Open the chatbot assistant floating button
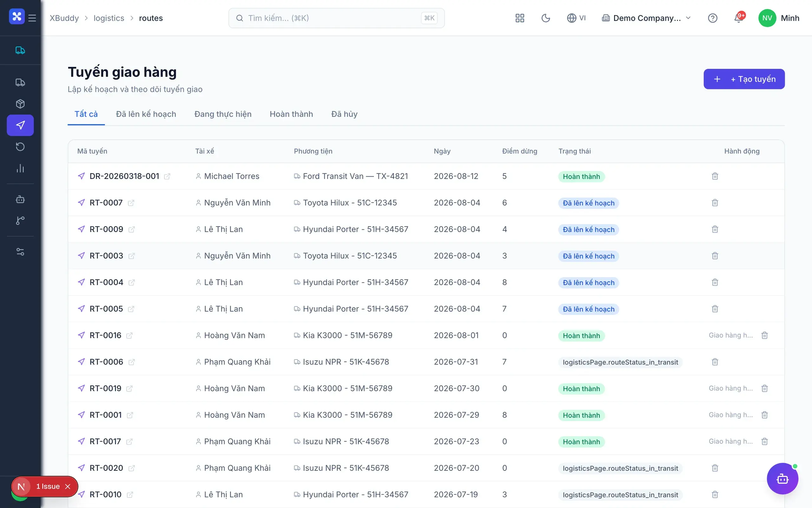 (782, 478)
